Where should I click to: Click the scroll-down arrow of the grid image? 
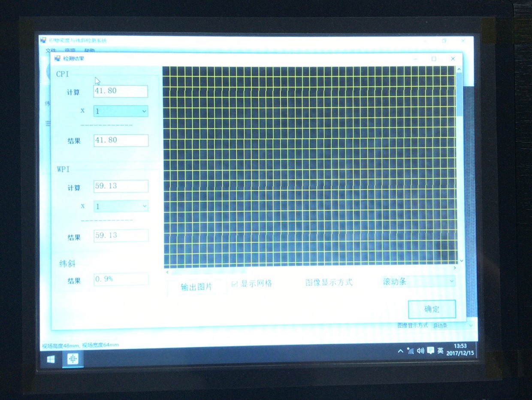point(461,261)
